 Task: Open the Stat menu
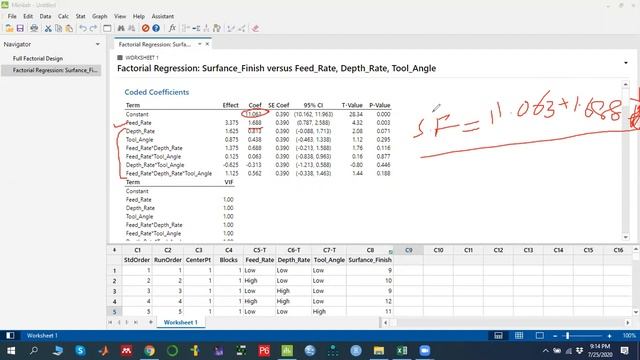tap(80, 16)
